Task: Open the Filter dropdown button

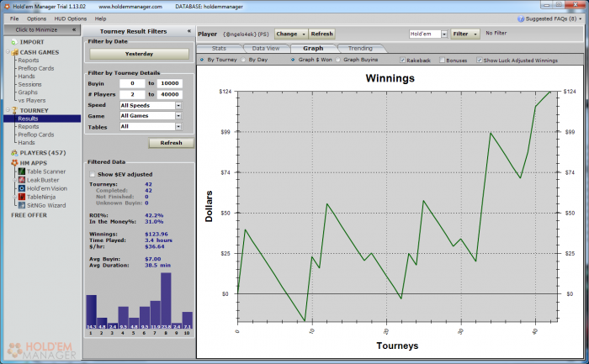Action: click(465, 34)
